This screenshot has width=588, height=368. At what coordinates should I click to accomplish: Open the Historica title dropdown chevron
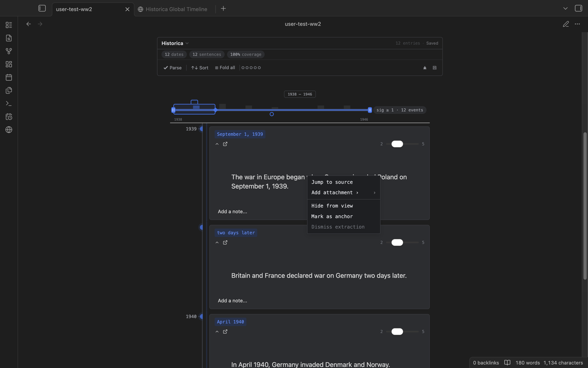(187, 43)
